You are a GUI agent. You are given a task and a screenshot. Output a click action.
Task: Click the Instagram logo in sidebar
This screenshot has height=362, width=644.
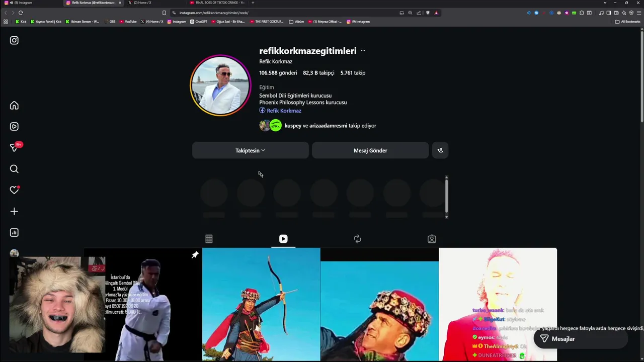pyautogui.click(x=14, y=40)
